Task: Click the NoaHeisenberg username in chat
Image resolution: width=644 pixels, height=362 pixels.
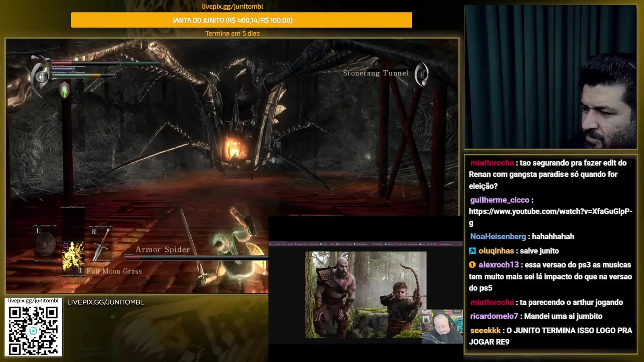Action: [498, 236]
